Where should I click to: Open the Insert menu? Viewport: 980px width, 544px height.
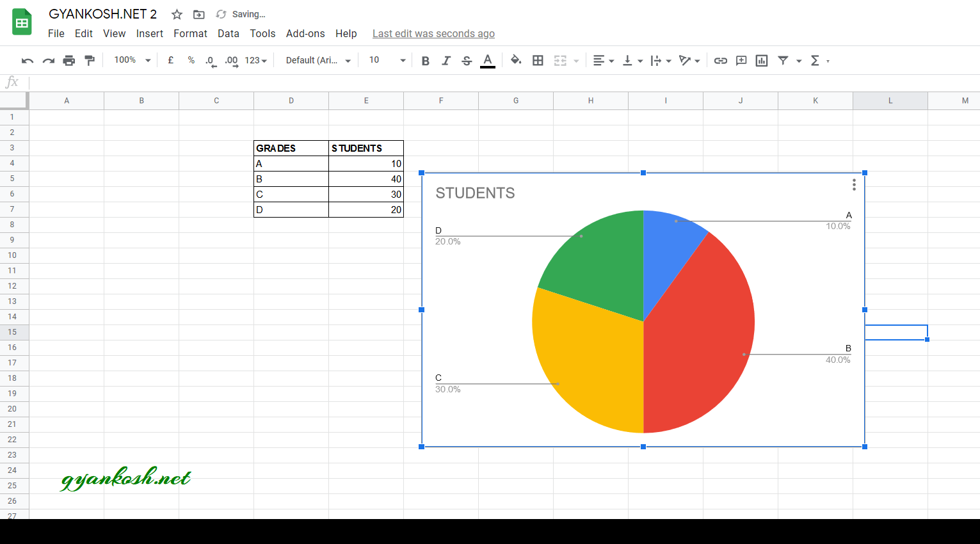149,33
